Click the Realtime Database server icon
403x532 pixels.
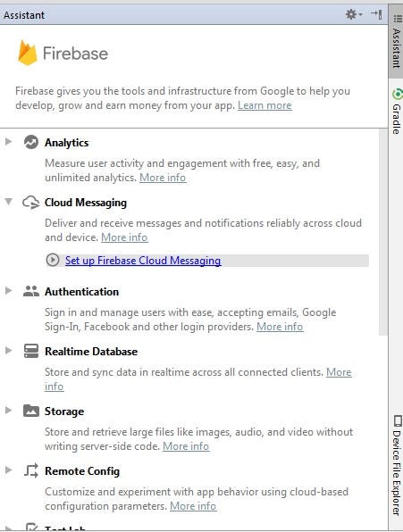[x=31, y=351]
